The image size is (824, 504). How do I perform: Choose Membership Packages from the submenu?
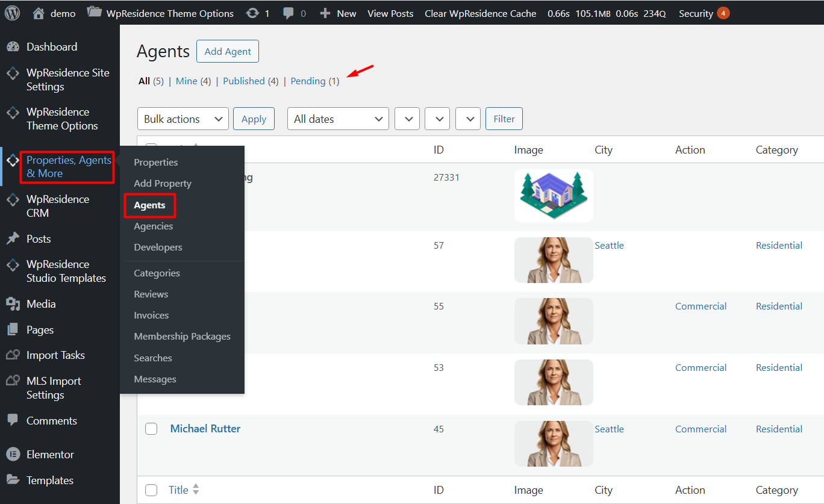(x=182, y=337)
